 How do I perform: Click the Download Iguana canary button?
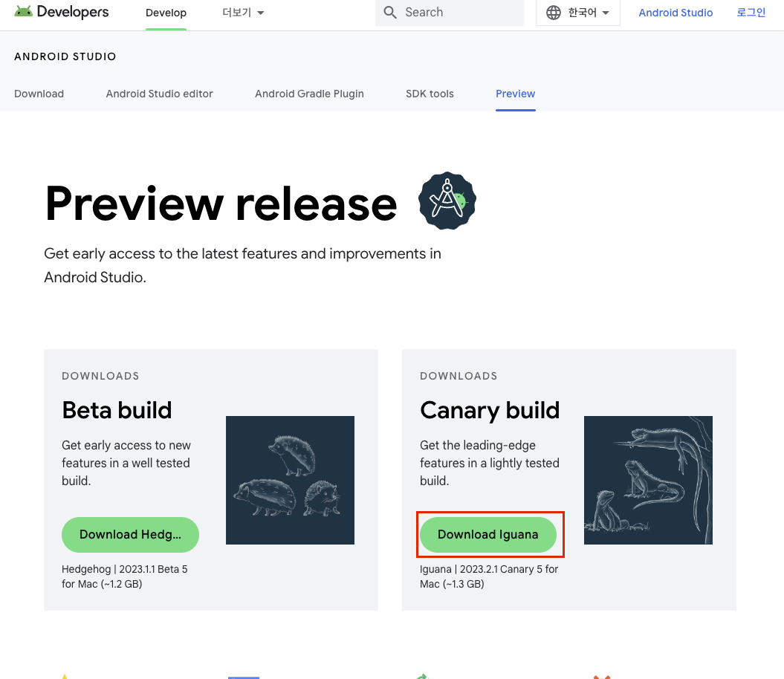(488, 534)
